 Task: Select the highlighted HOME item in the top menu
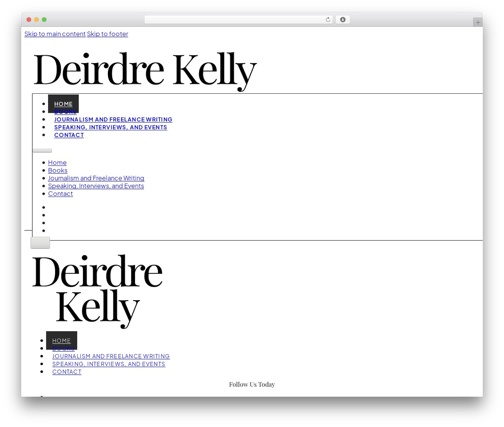tap(63, 104)
